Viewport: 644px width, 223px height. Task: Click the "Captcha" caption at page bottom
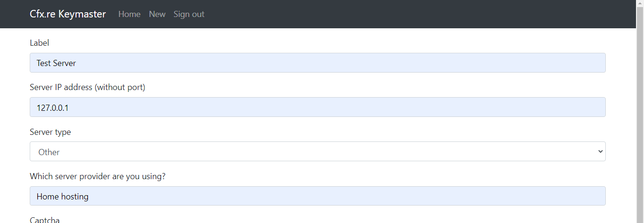click(x=44, y=220)
